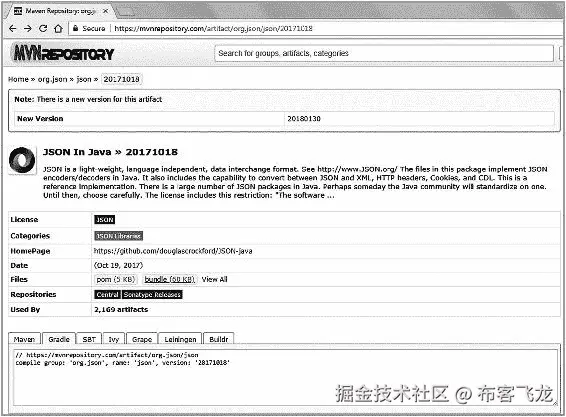
Task: Open the json breadcrumb link
Action: tap(84, 79)
